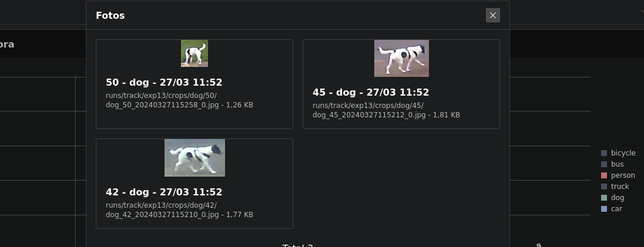This screenshot has width=644, height=247.
Task: Click the dog_50_20240327115258_0.jpg file path
Action: (179, 100)
